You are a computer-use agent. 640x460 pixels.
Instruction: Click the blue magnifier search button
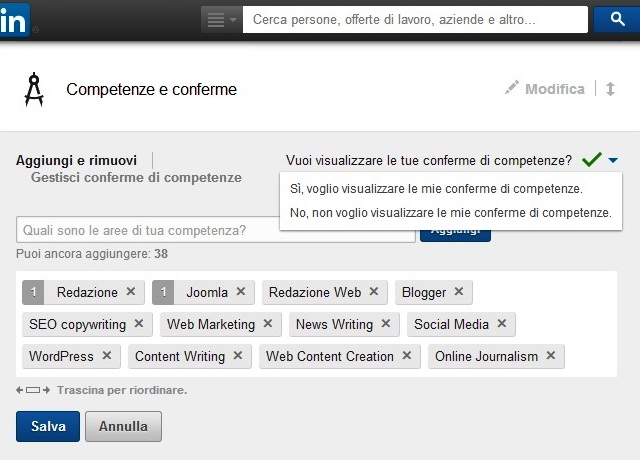click(x=617, y=19)
